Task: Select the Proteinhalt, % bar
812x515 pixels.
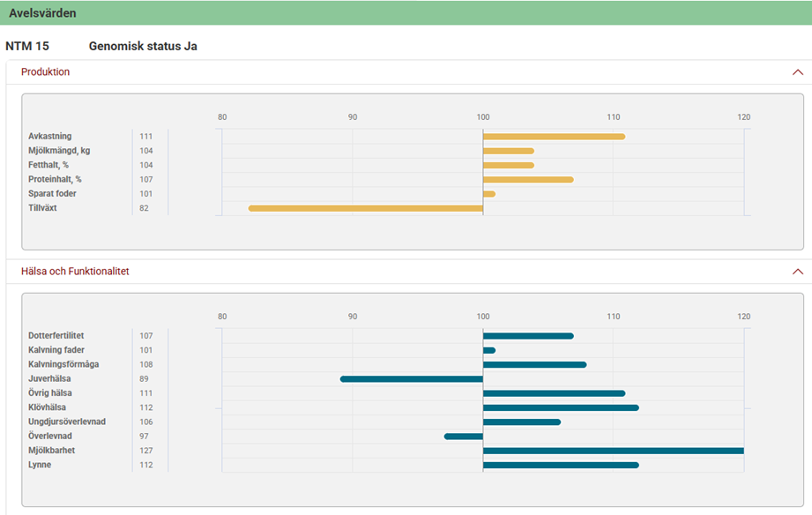Action: (528, 180)
